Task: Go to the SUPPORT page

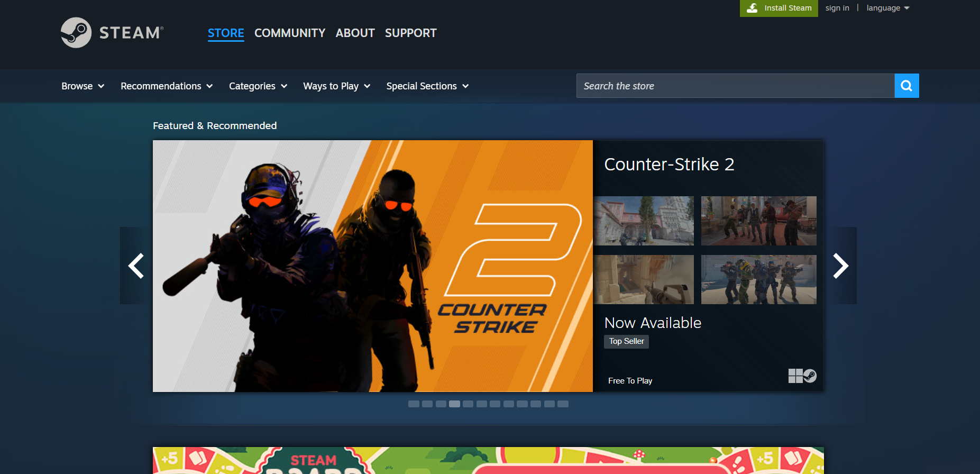Action: click(x=410, y=33)
